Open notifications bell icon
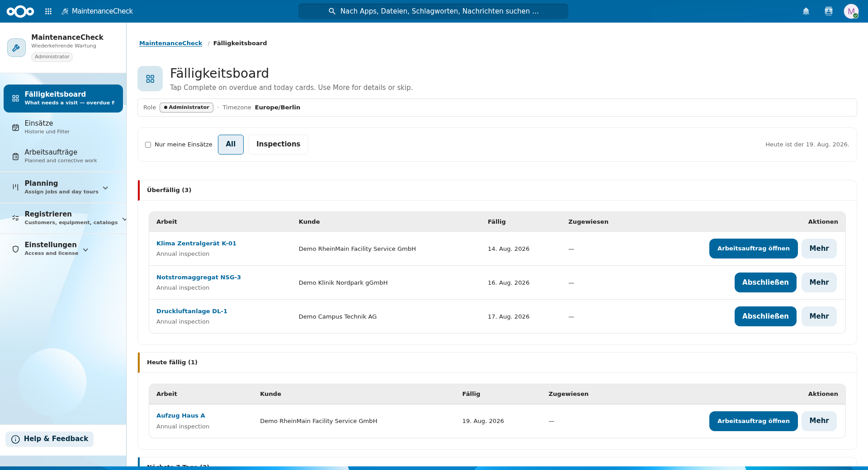This screenshot has width=868, height=470. [x=806, y=11]
